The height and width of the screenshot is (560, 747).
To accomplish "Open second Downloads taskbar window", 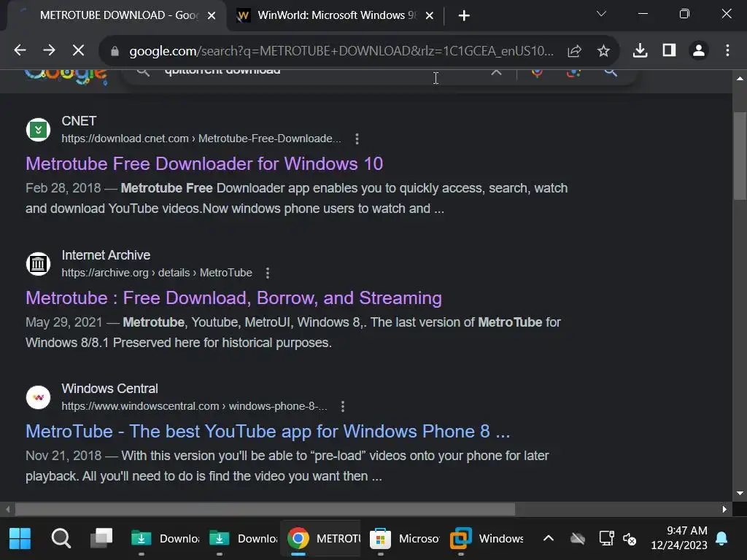I will click(243, 539).
